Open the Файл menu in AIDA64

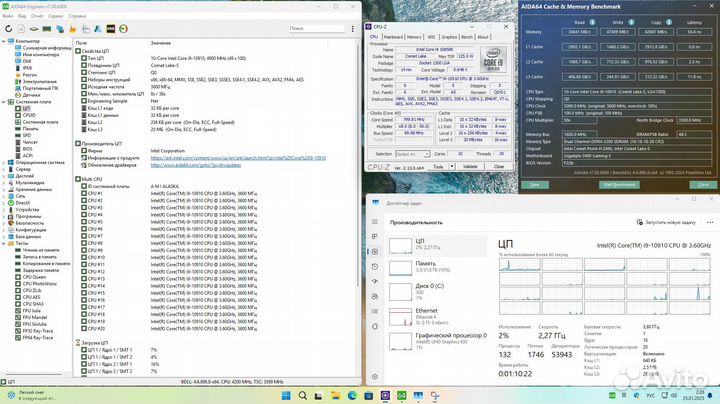8,16
